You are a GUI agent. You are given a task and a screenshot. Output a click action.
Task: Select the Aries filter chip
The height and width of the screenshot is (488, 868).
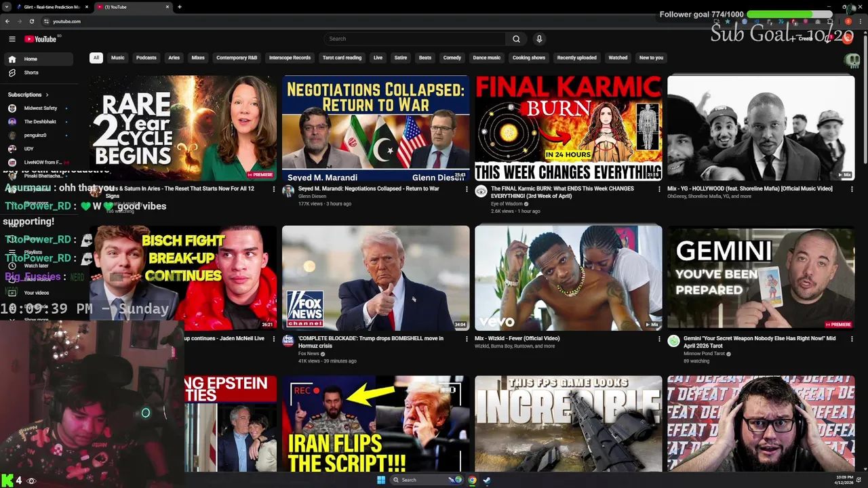pos(174,58)
